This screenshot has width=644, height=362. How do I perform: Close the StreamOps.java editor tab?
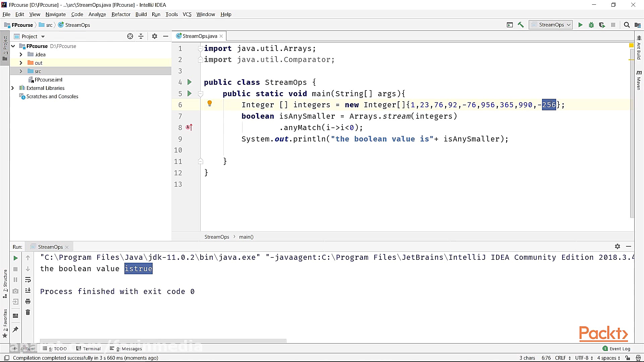coord(221,36)
